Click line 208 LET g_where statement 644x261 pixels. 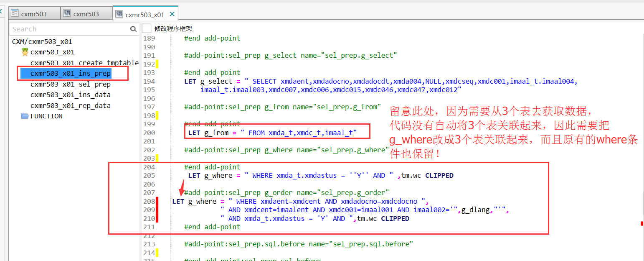301,201
